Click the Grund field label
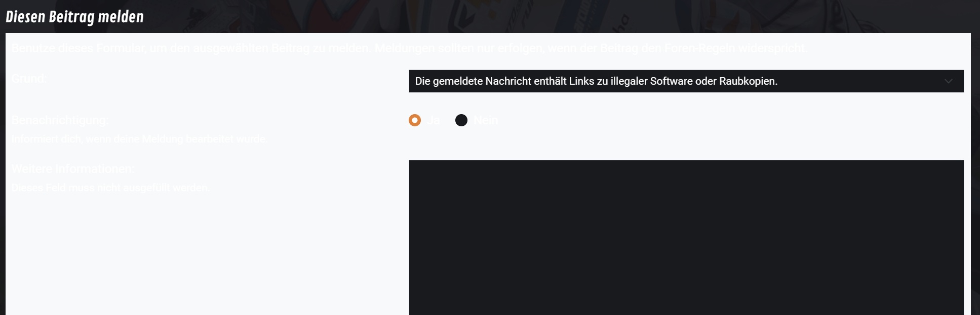 [29, 79]
